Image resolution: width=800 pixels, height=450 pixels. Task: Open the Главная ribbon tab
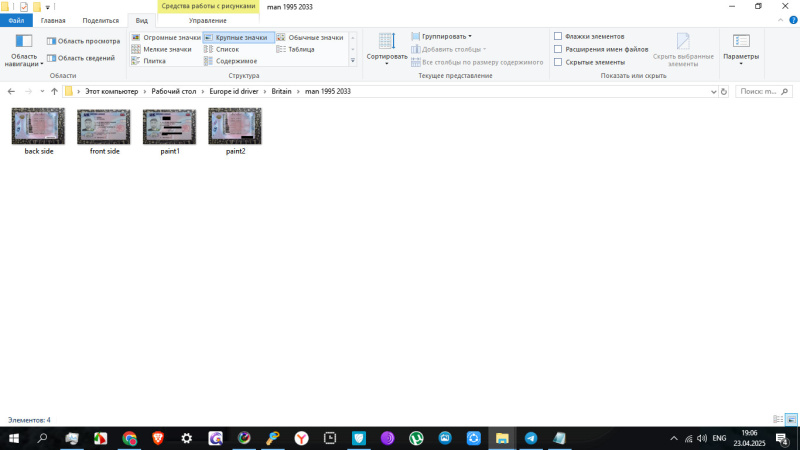click(x=53, y=20)
